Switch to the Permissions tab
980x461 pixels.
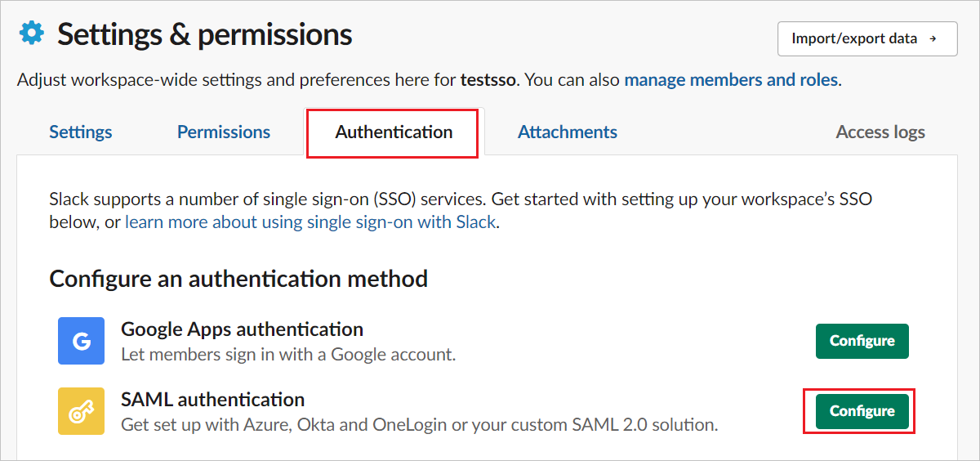coord(224,132)
